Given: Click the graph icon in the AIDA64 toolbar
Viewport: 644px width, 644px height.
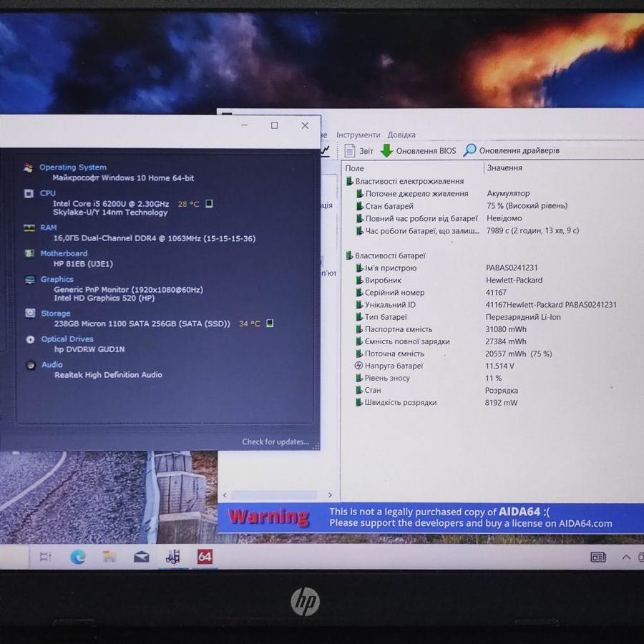Looking at the screenshot, I should pos(326,150).
